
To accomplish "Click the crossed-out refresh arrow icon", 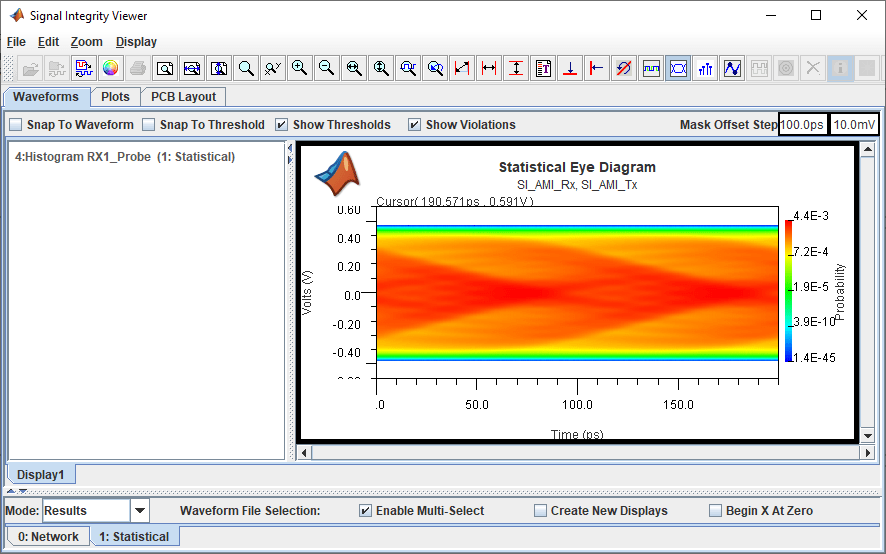I will coord(624,68).
